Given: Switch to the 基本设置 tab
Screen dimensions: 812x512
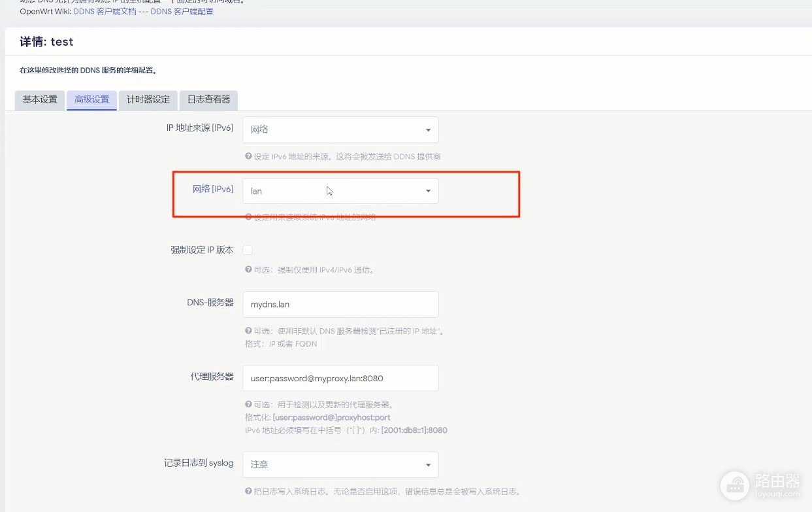Looking at the screenshot, I should (x=40, y=100).
